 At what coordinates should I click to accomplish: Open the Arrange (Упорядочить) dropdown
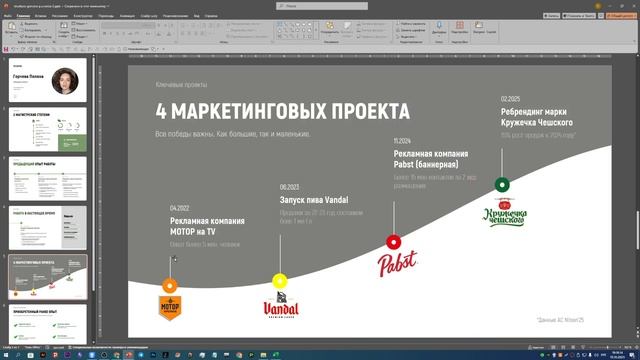point(329,29)
